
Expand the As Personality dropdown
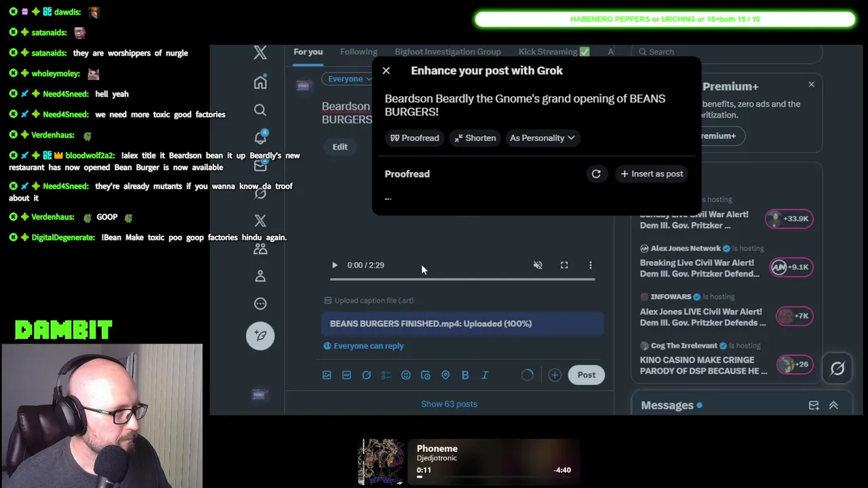point(542,138)
